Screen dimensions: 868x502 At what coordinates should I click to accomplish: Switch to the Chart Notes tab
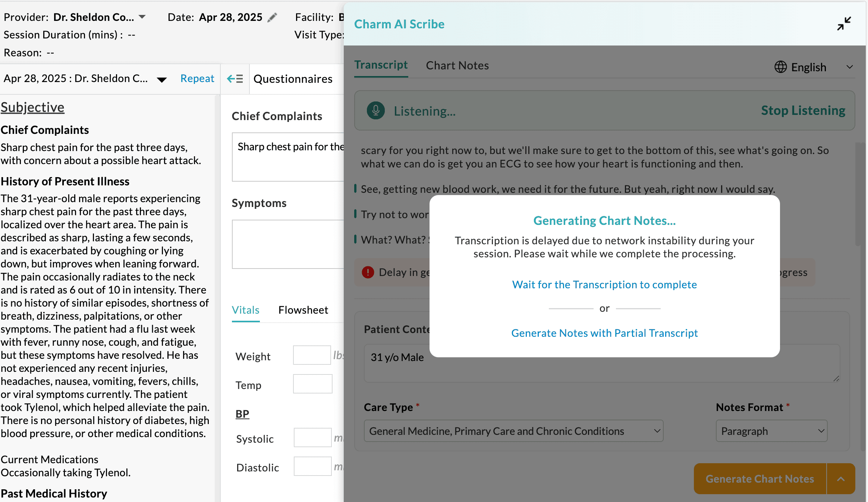coord(457,65)
